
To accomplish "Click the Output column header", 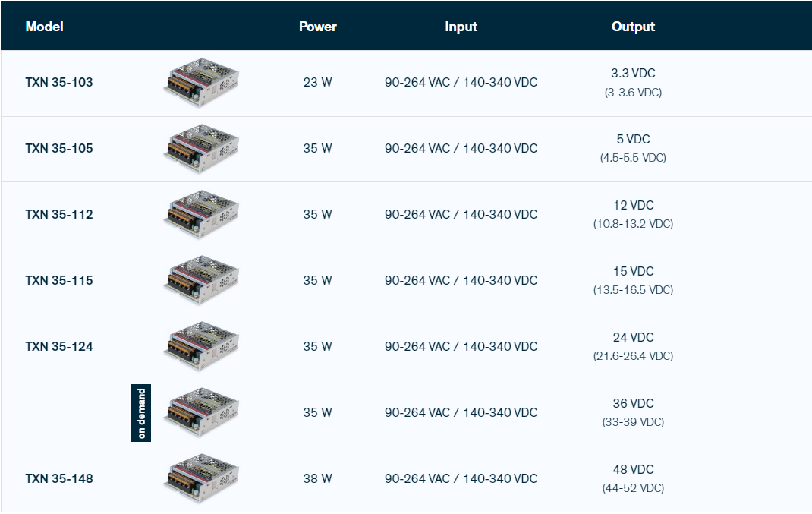I will pos(633,27).
